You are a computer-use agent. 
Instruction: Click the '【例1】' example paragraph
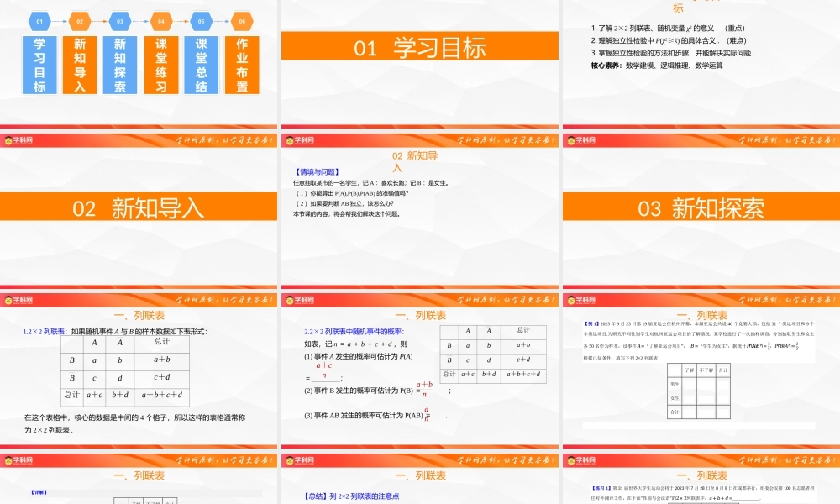click(x=699, y=341)
